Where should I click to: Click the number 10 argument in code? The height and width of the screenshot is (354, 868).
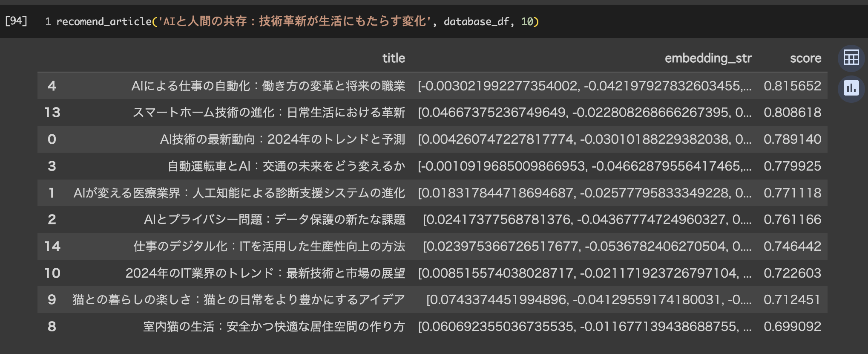point(527,22)
